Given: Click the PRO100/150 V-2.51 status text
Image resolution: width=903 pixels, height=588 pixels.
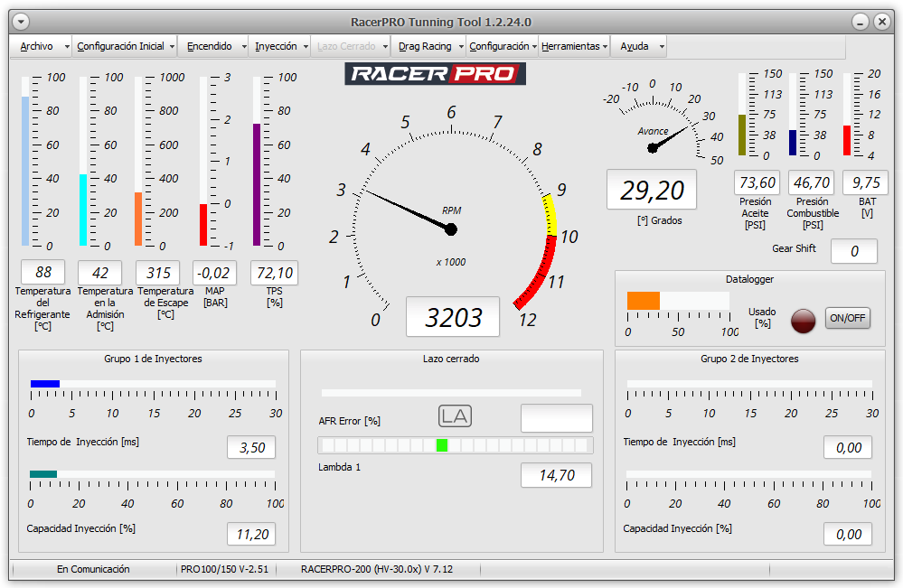Looking at the screenshot, I should pos(224,570).
